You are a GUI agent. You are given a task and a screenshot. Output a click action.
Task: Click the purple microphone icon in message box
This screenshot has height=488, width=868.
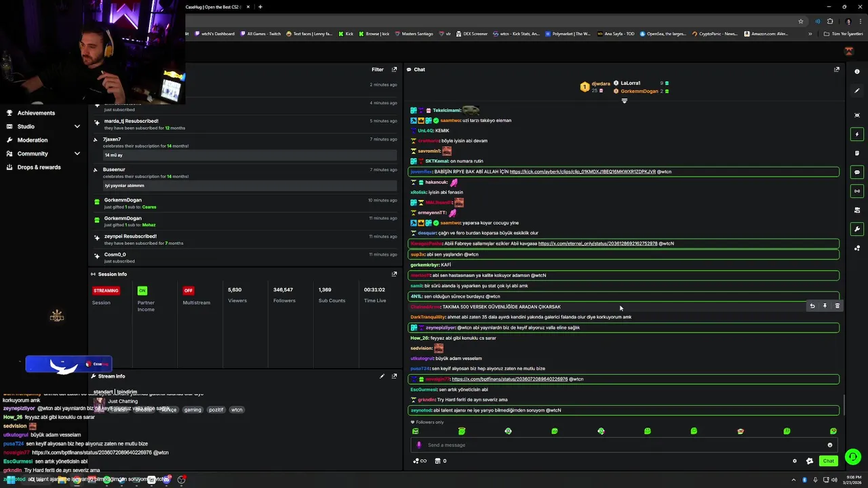(419, 445)
